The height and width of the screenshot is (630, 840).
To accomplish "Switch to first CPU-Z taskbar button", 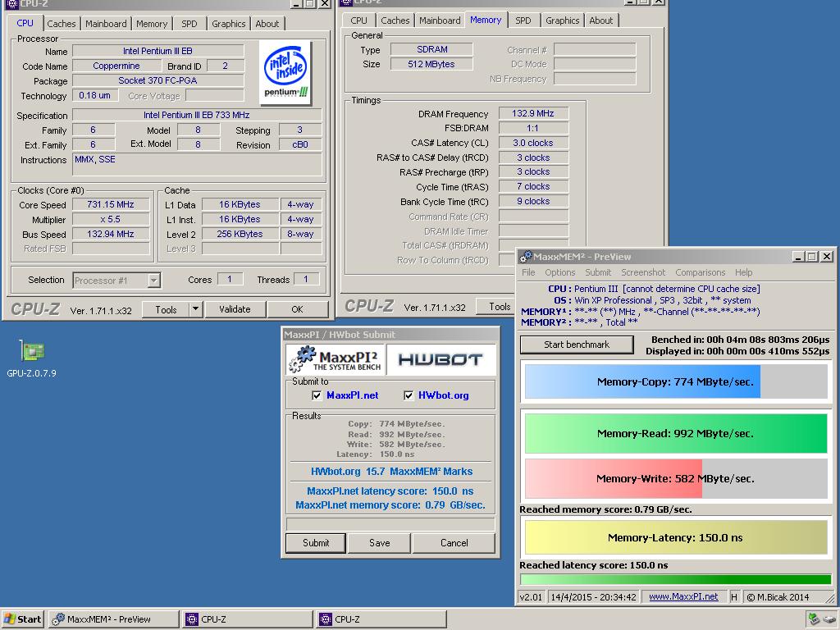I will pos(248,619).
